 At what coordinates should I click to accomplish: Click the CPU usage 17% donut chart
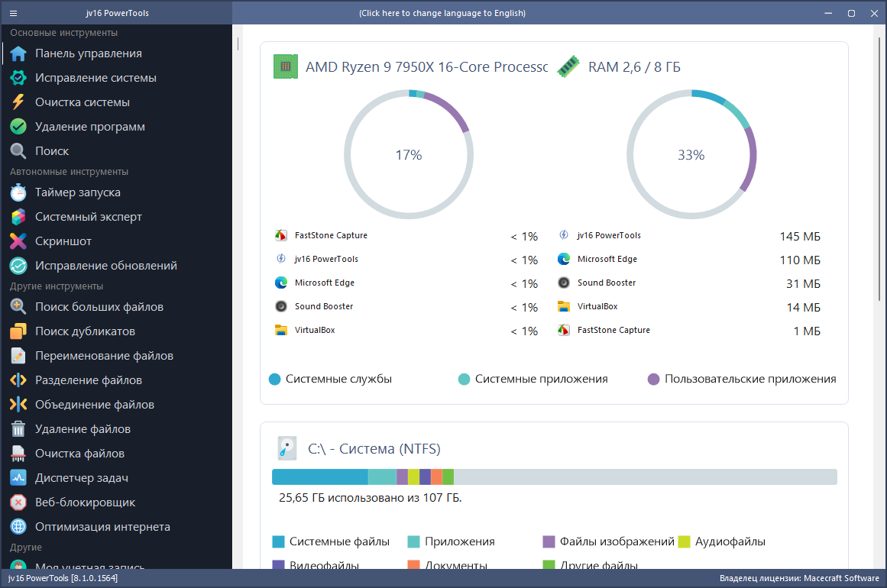[409, 155]
